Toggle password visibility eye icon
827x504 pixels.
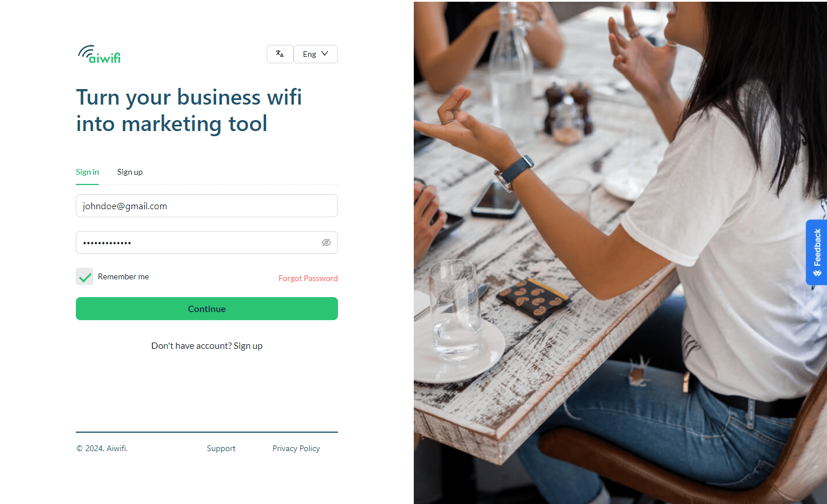tap(326, 243)
